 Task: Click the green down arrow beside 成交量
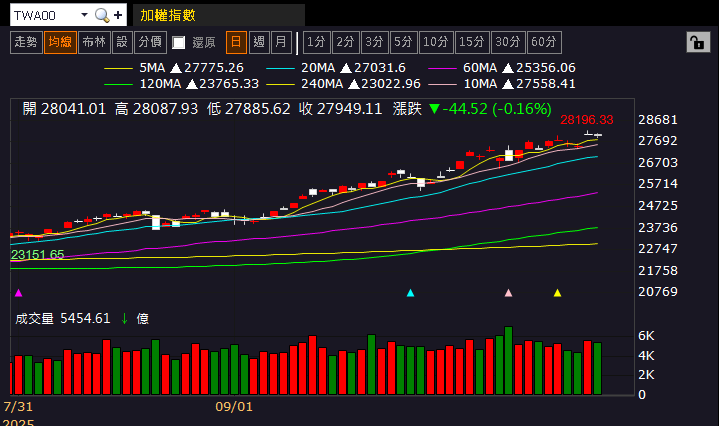click(124, 318)
